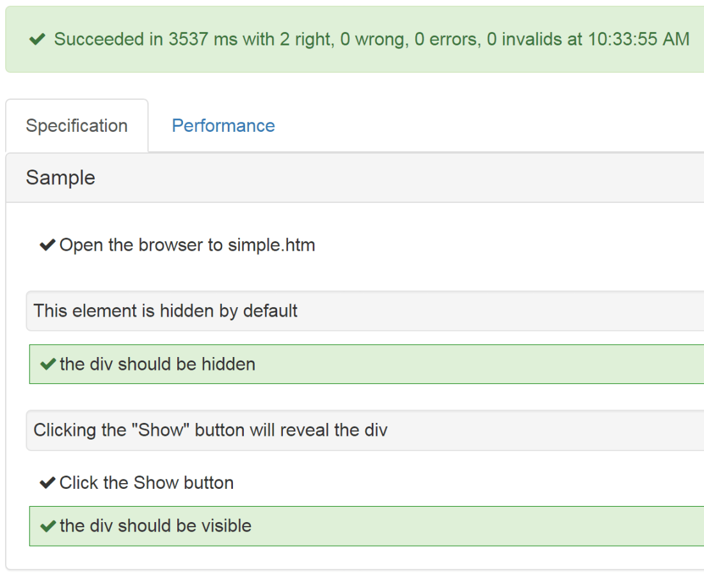Click the 10:33:55 AM timestamp
This screenshot has height=588, width=704.
click(x=638, y=40)
